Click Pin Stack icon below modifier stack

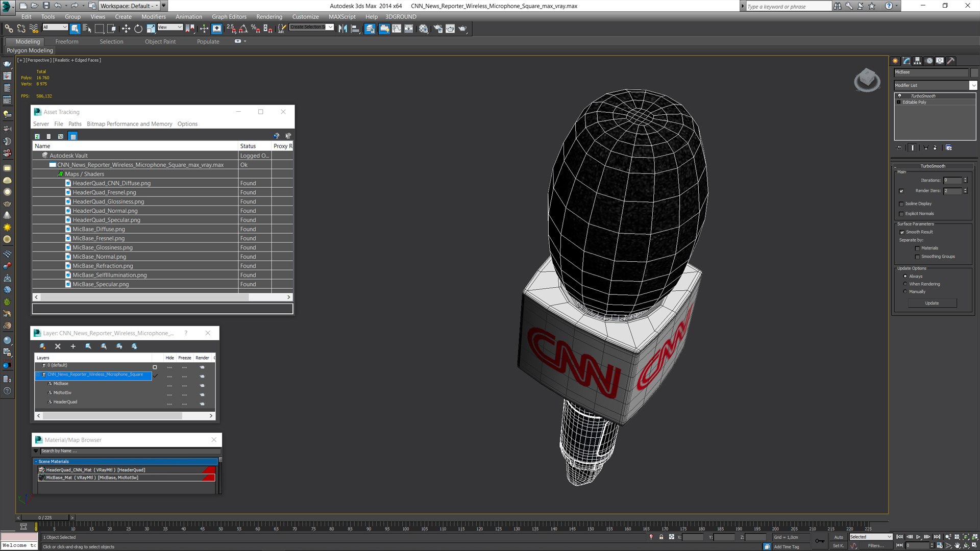[x=899, y=147]
